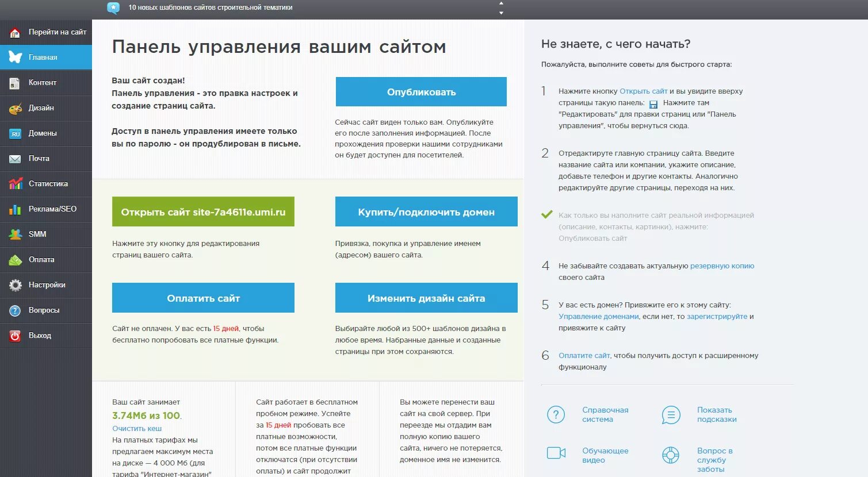The width and height of the screenshot is (868, 477).
Task: Select Главная in the sidebar
Action: click(46, 57)
